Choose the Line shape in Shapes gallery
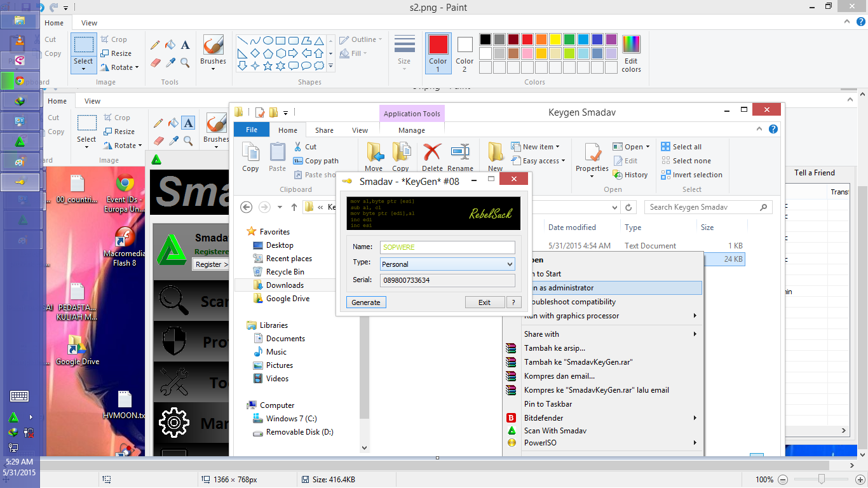 pos(243,40)
